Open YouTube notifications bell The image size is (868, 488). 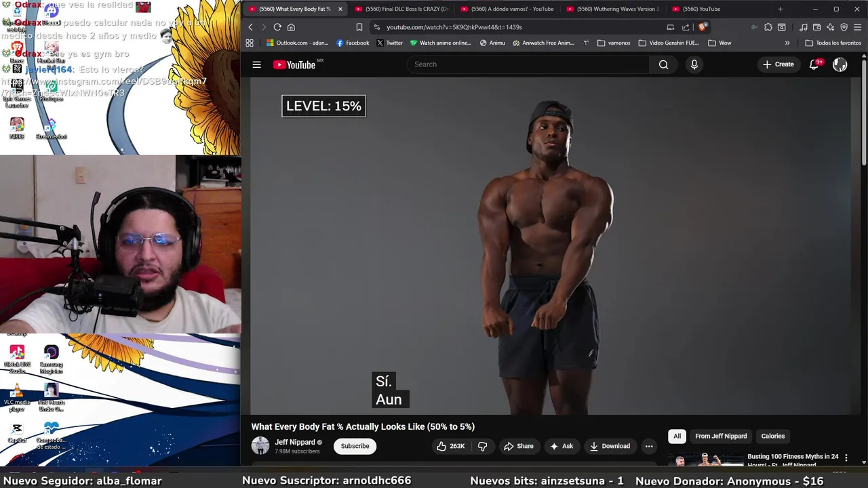tap(814, 64)
